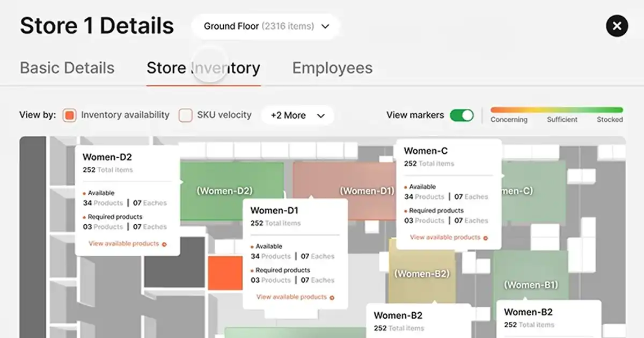Screen dimensions: 644x338
Task: Open the Ground Floor dropdown
Action: point(266,26)
